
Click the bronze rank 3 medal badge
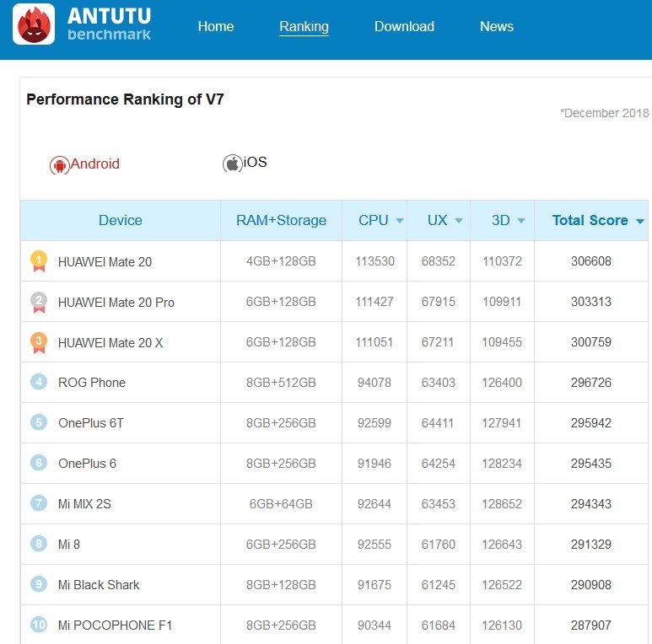38,342
